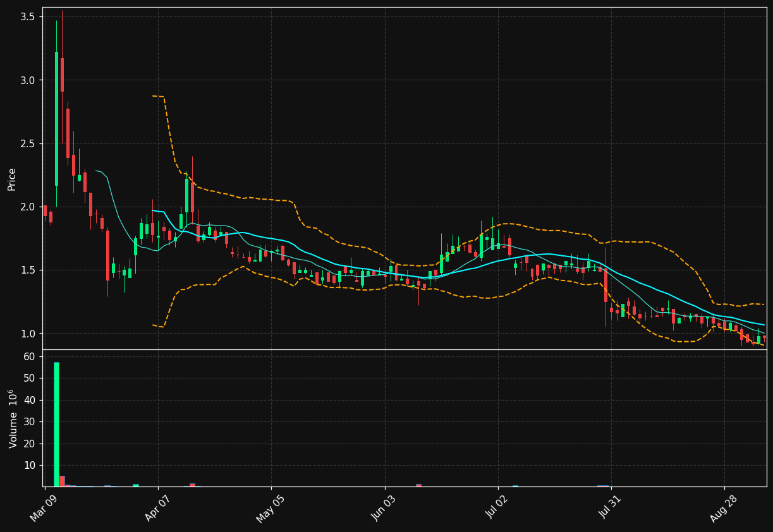Click the 60 volume axis label

[x=29, y=356]
